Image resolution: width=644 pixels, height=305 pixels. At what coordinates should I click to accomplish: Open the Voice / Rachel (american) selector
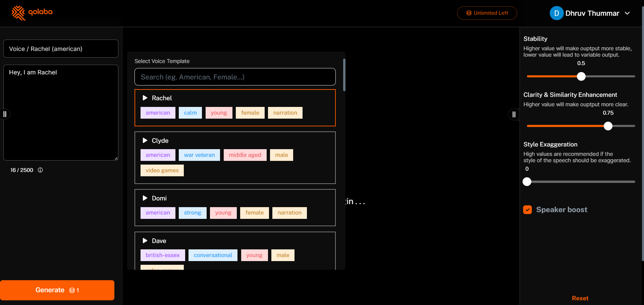(x=61, y=49)
